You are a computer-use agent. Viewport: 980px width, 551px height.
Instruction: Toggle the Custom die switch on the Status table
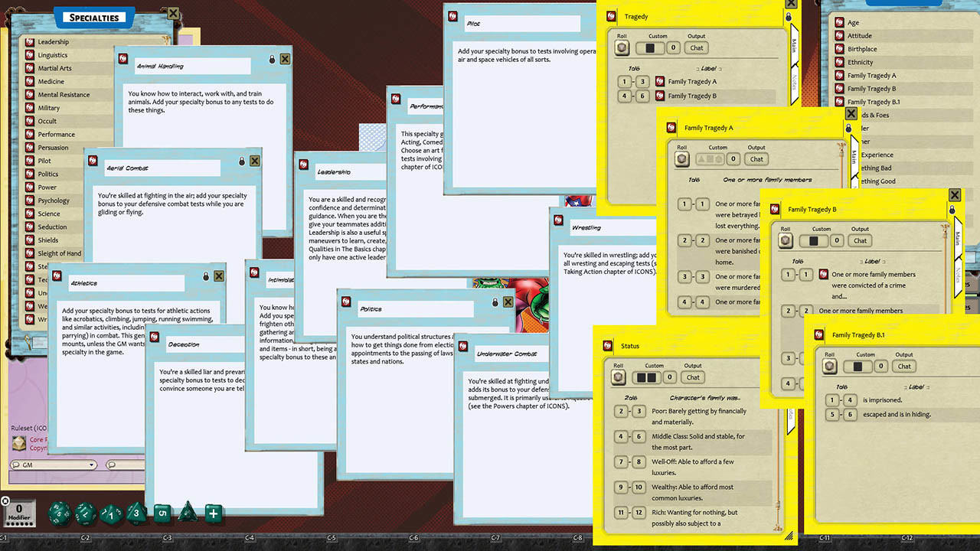tap(645, 377)
